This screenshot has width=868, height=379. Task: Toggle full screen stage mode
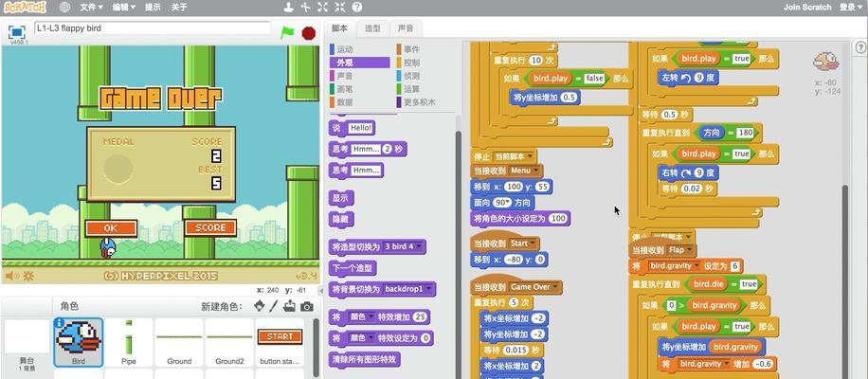click(17, 31)
